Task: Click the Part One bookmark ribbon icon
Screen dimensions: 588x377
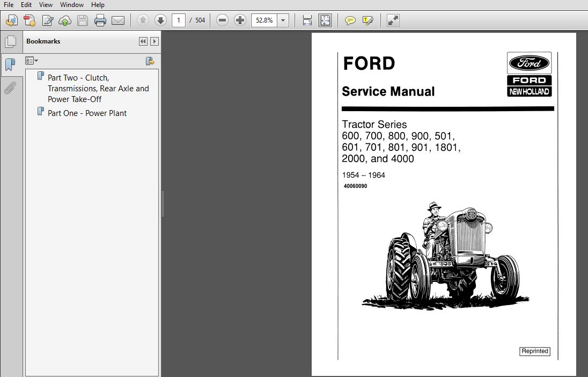Action: [x=40, y=112]
